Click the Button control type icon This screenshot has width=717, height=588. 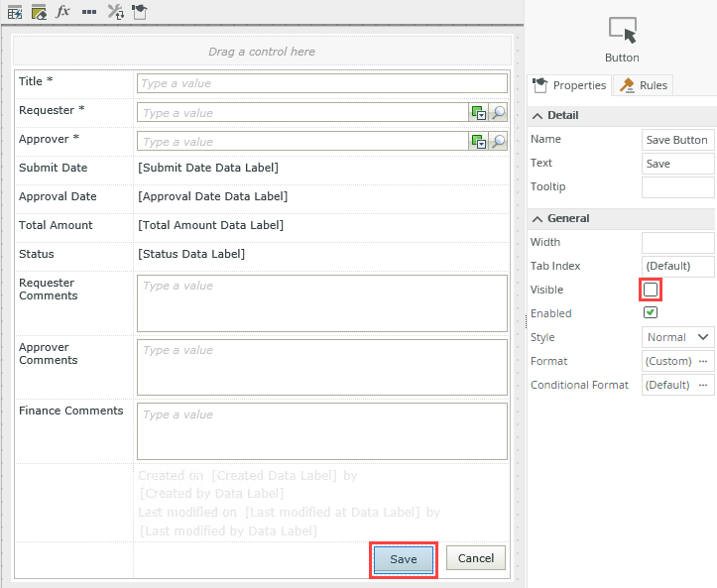tap(623, 31)
